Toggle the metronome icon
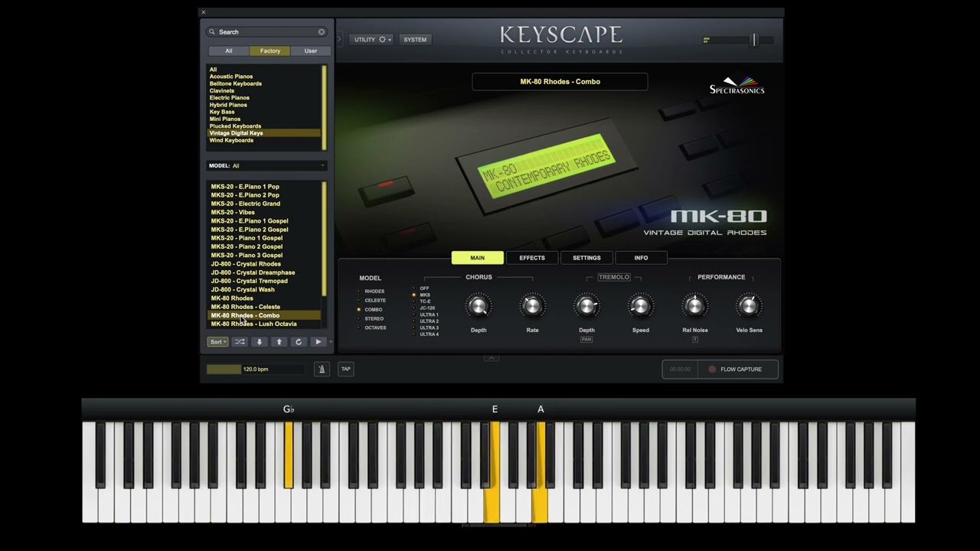The image size is (980, 551). (x=322, y=369)
